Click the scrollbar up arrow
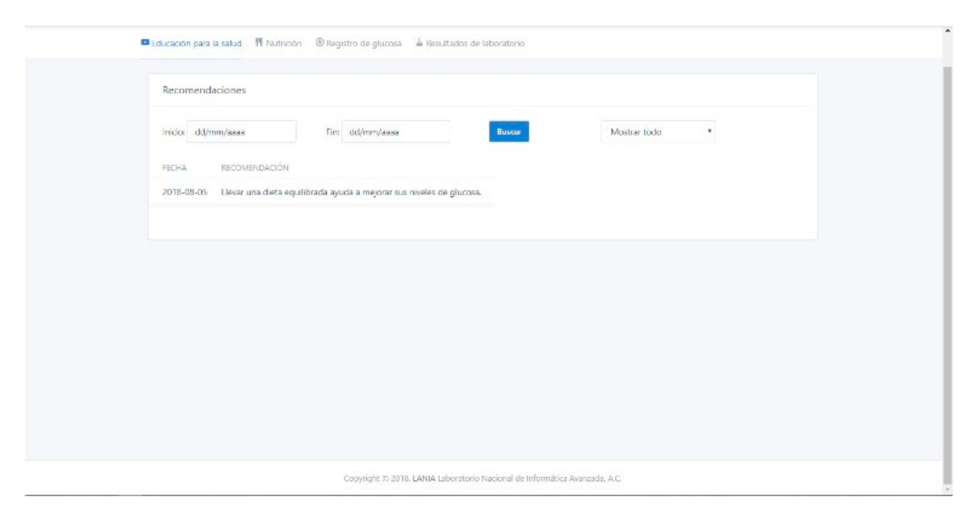980x523 pixels. 947,31
